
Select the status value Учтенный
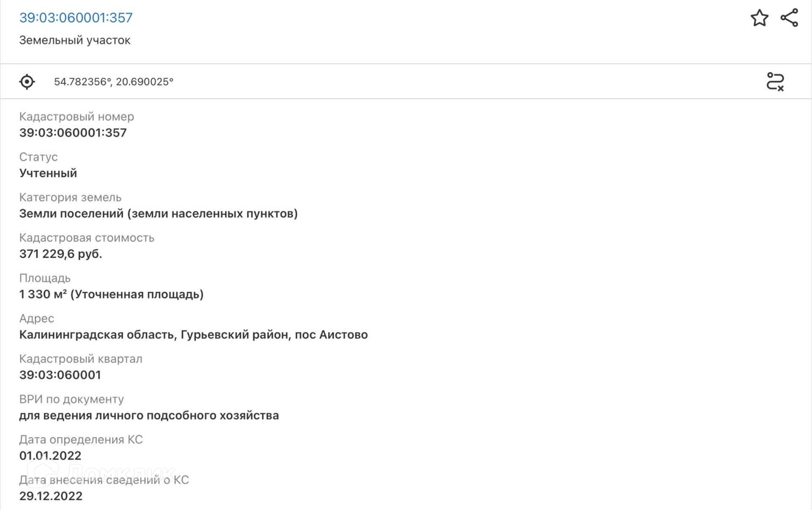pos(48,173)
